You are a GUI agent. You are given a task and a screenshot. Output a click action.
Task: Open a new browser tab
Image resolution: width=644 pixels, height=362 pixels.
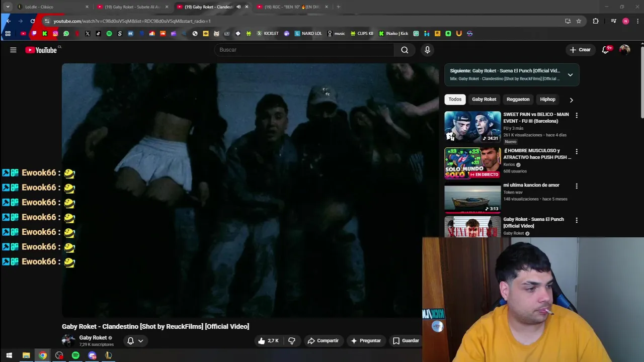(338, 7)
